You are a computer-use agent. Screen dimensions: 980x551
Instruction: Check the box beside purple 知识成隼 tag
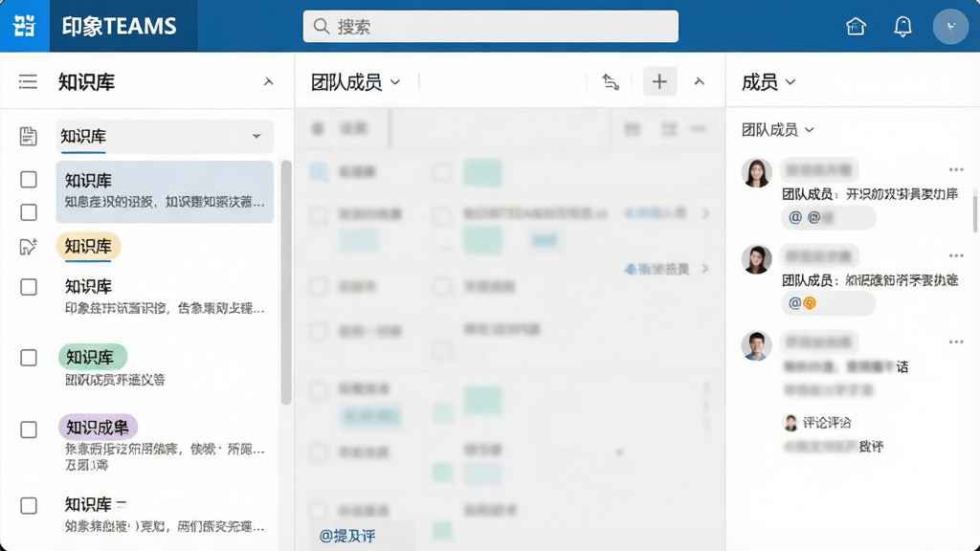(29, 430)
